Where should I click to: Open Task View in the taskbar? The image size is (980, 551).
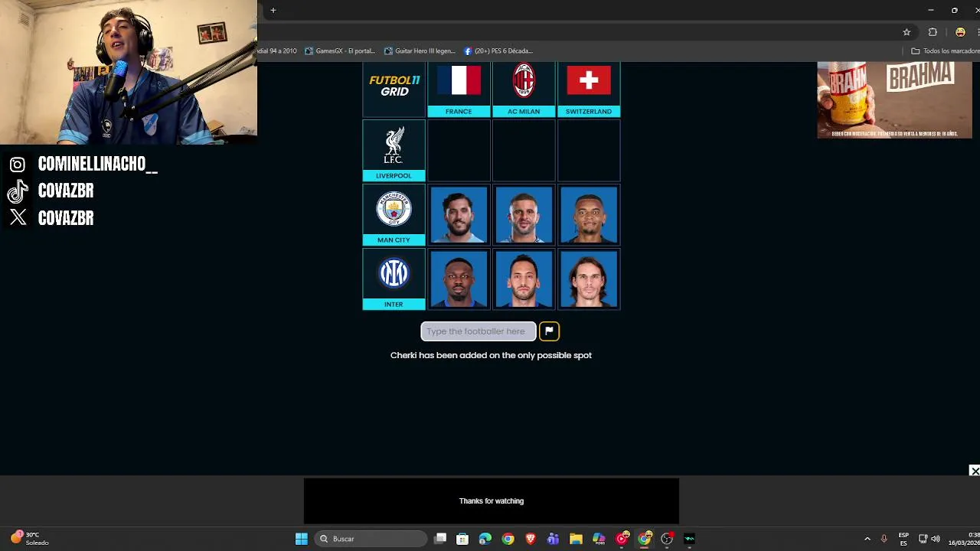pos(440,539)
